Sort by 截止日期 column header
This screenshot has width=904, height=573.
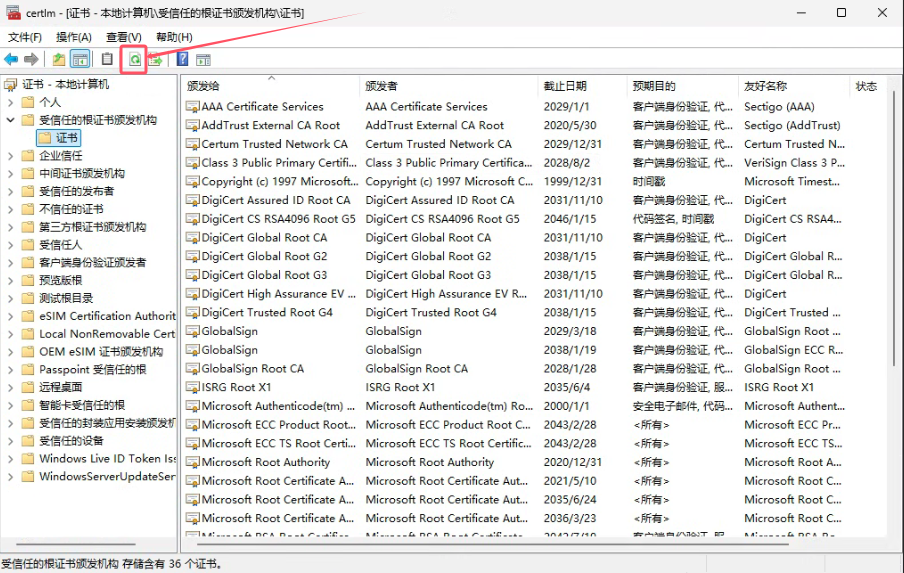point(565,86)
